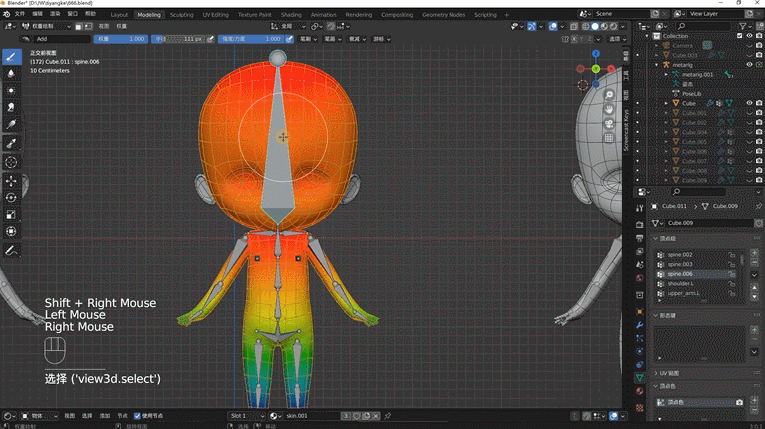Select the Draw weight brush tool
Image resolution: width=765 pixels, height=429 pixels.
(11, 57)
